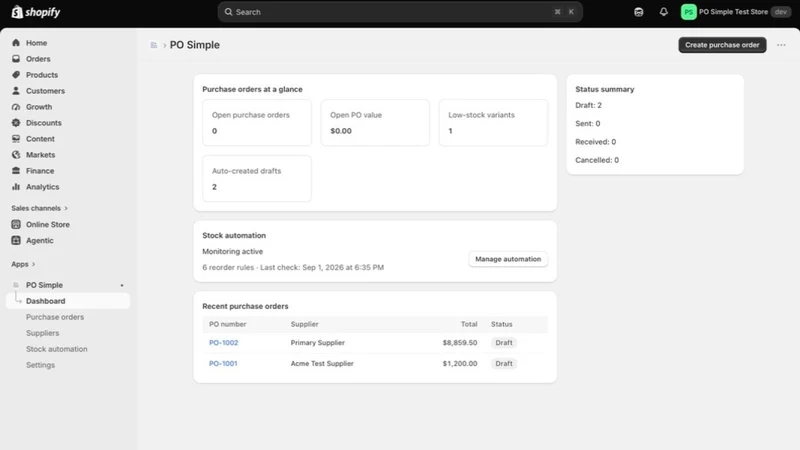The width and height of the screenshot is (800, 450).
Task: Open the notifications bell
Action: [663, 12]
